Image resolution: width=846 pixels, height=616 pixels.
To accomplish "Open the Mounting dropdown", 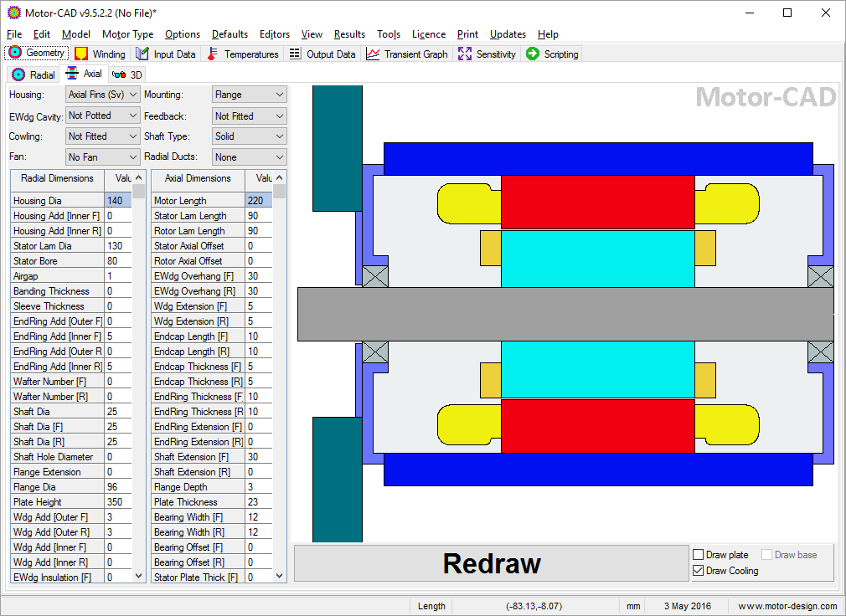I will [250, 95].
